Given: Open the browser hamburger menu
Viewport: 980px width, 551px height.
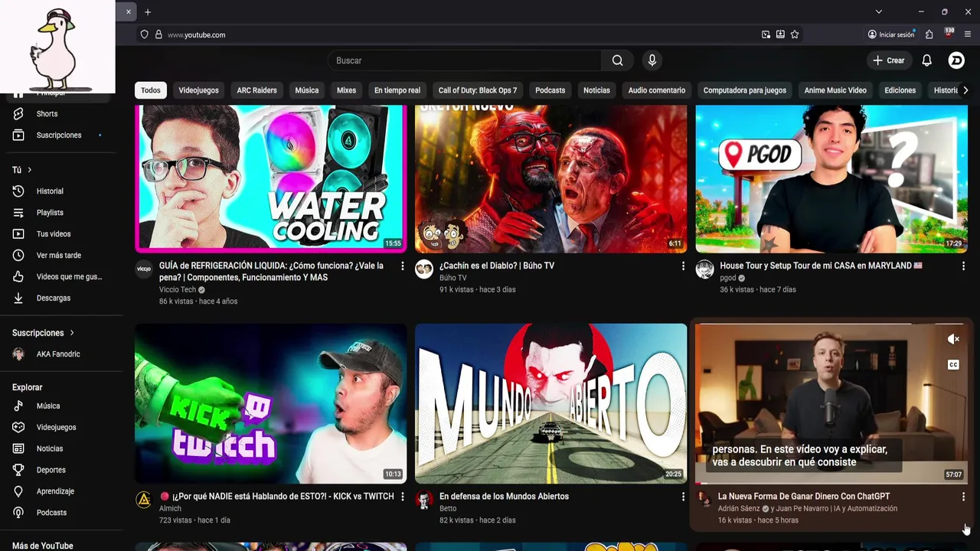Looking at the screenshot, I should [968, 34].
